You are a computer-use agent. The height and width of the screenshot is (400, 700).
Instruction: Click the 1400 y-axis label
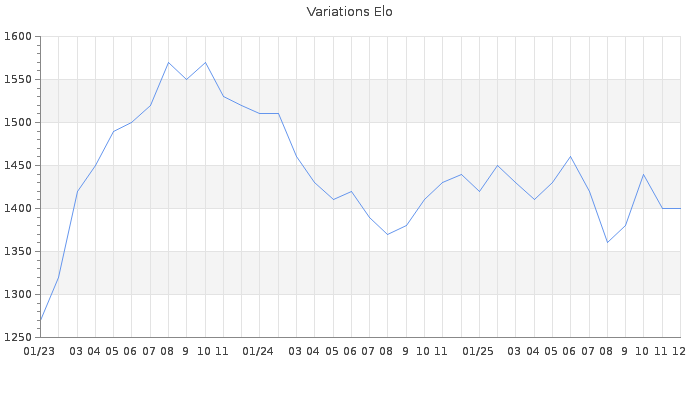tap(18, 209)
